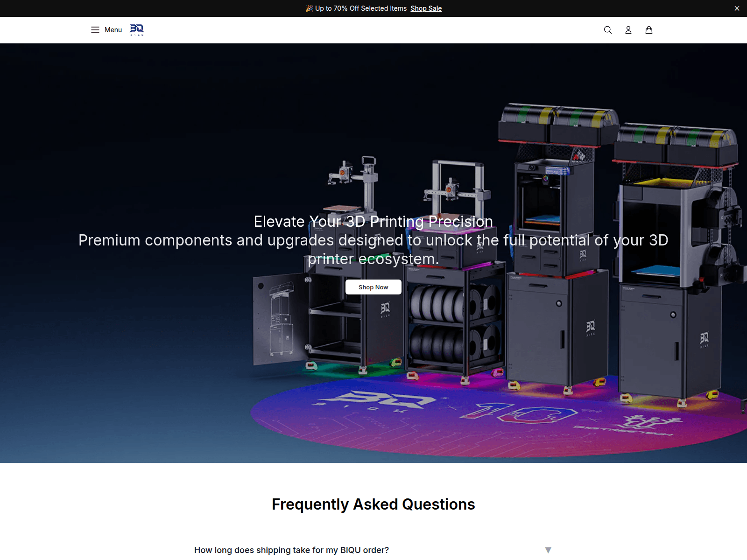The width and height of the screenshot is (747, 560).
Task: Open the user account icon
Action: pos(628,30)
